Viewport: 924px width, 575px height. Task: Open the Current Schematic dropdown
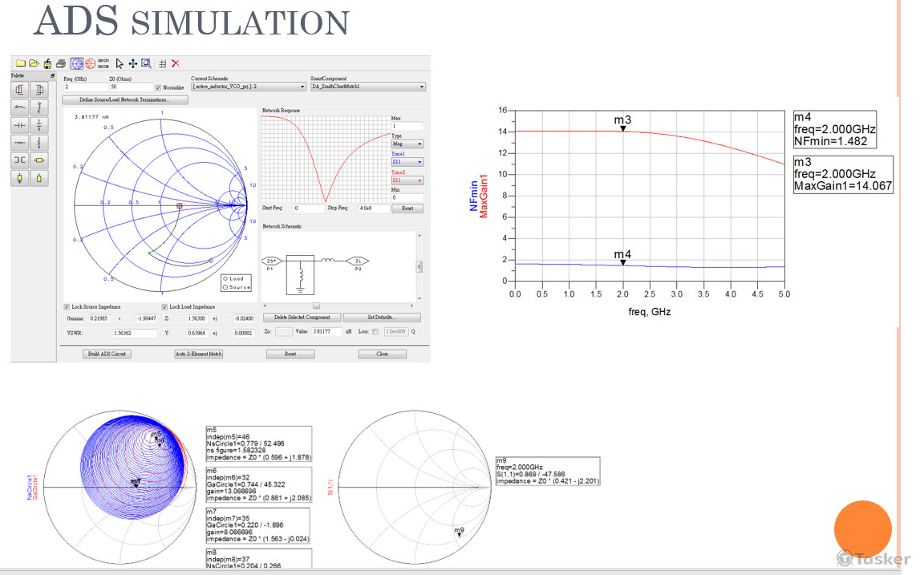(249, 87)
